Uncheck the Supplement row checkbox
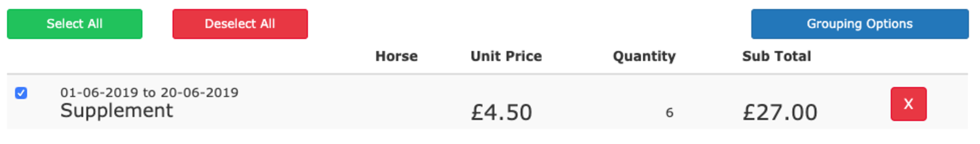 [21, 93]
